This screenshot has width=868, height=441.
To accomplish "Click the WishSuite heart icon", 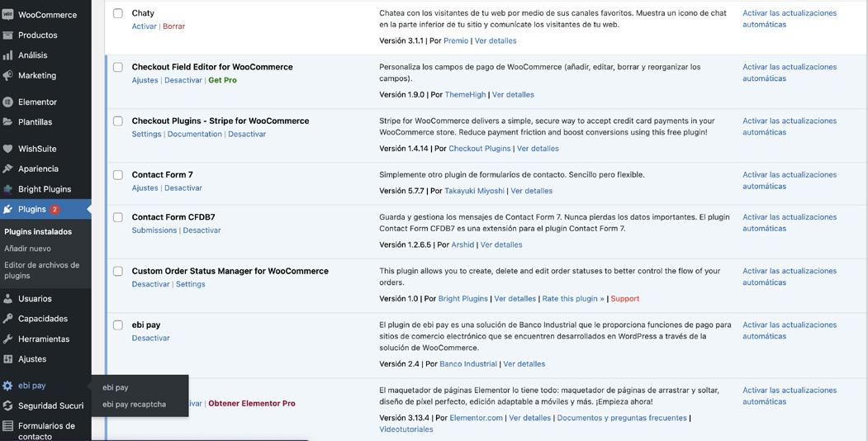I will (x=8, y=149).
